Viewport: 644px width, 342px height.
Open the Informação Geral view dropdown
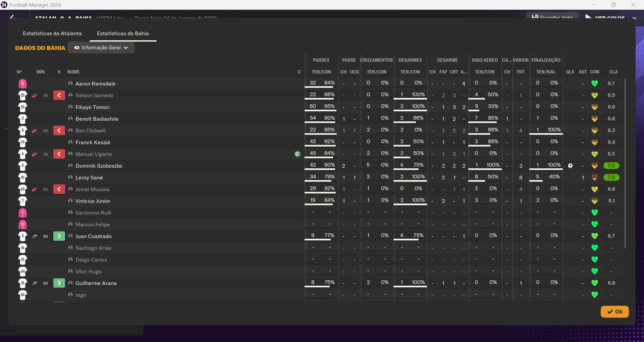pos(101,48)
